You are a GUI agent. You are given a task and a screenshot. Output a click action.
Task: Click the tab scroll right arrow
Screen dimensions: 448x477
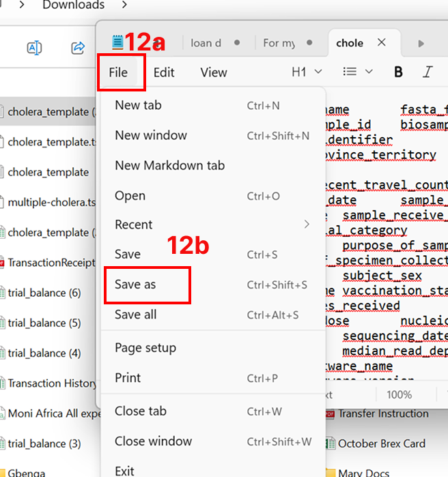coord(421,44)
